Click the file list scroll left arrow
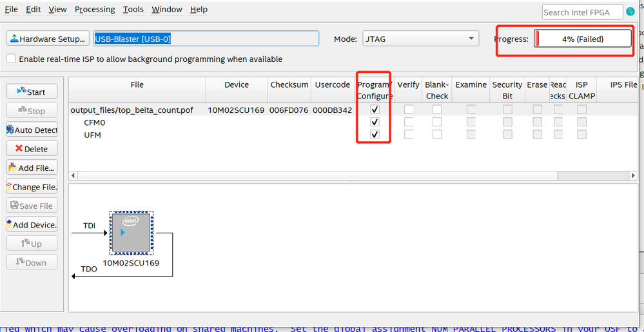Viewport: 644px width, 332px height. click(73, 175)
